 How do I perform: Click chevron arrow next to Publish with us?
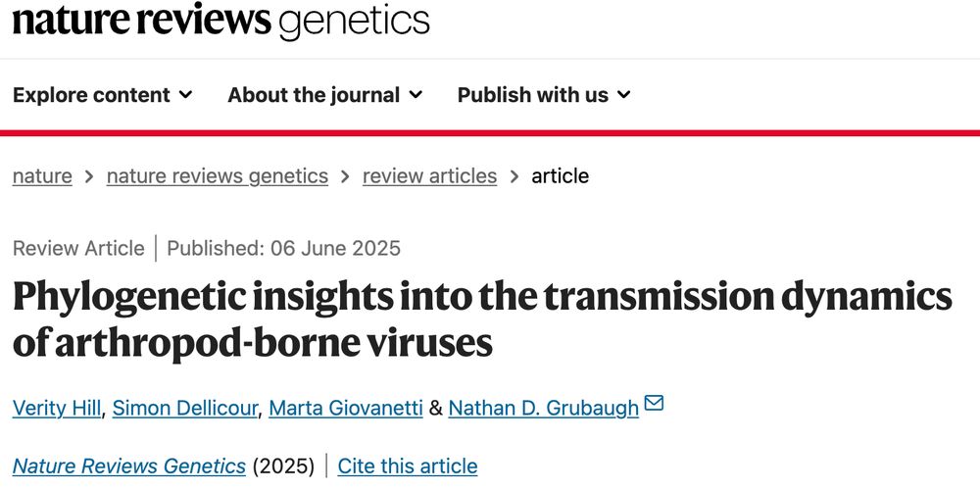tap(623, 95)
